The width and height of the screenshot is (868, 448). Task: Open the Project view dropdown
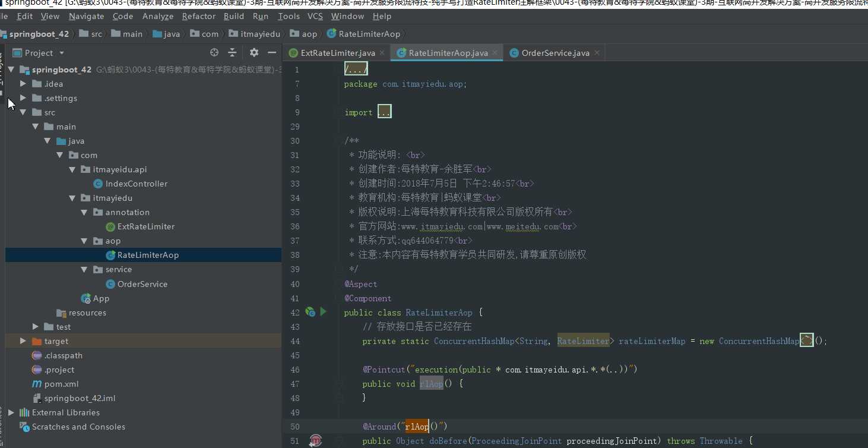pyautogui.click(x=62, y=53)
